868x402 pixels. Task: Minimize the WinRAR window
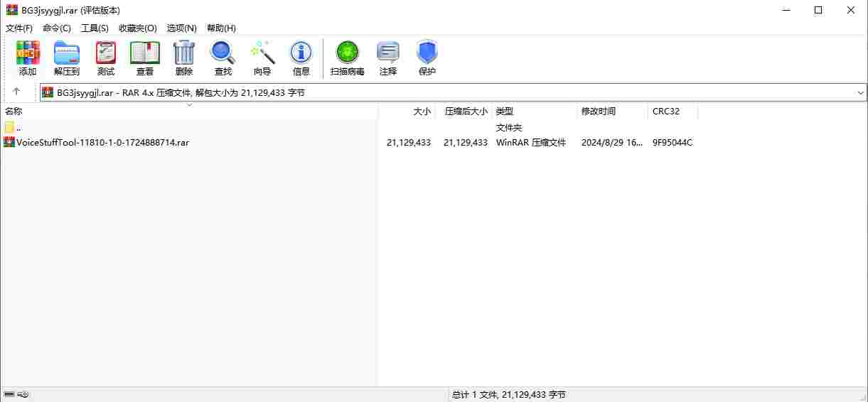pos(786,10)
